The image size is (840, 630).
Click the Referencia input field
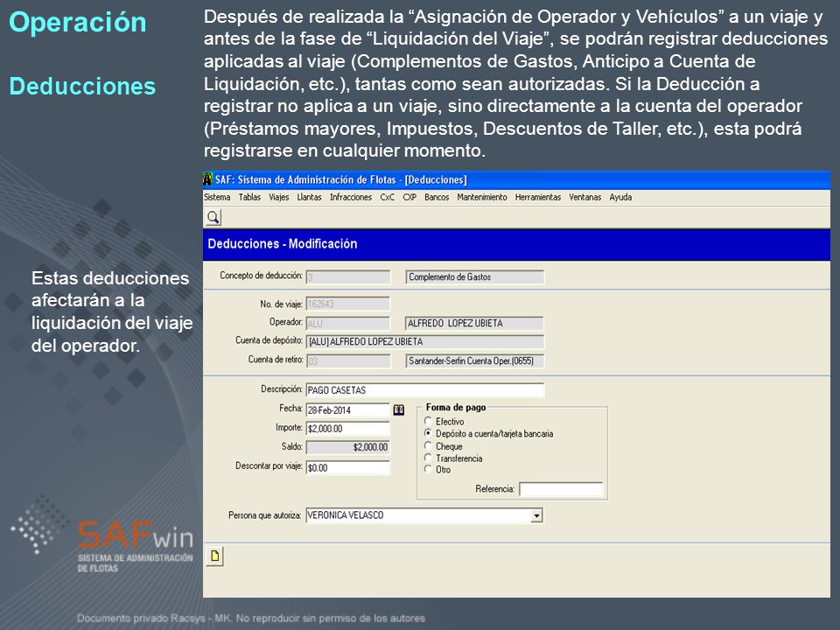point(561,489)
